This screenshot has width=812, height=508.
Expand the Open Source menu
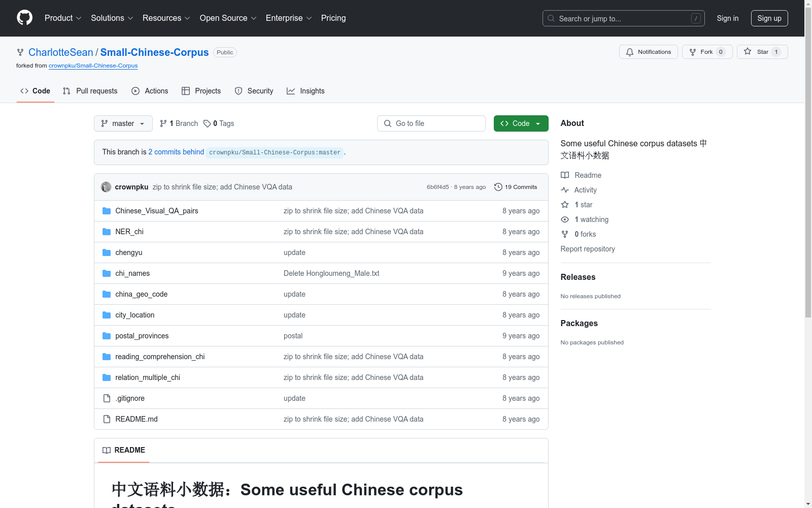click(x=228, y=18)
